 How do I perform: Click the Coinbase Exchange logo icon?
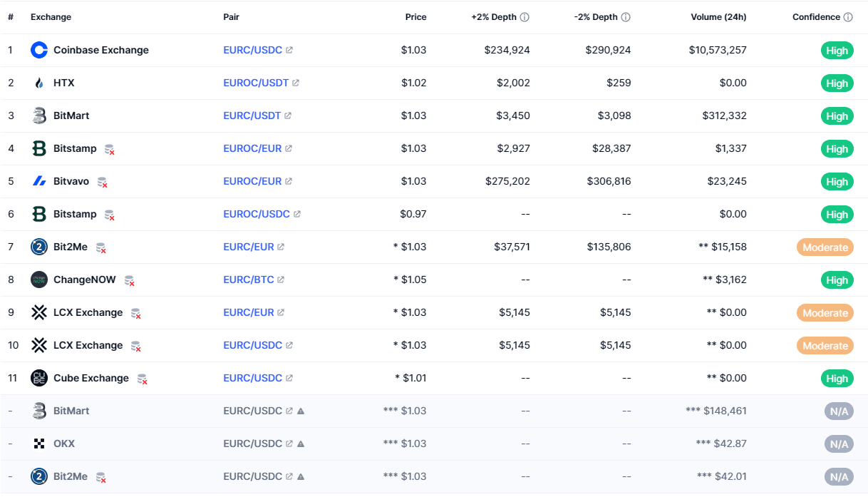pos(39,50)
